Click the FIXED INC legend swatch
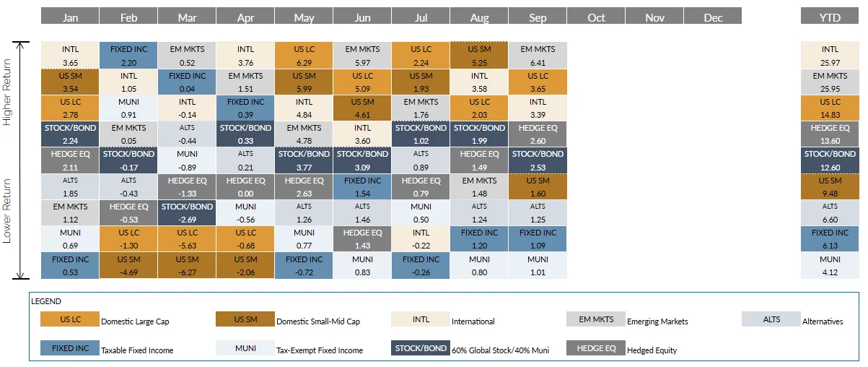 click(70, 348)
